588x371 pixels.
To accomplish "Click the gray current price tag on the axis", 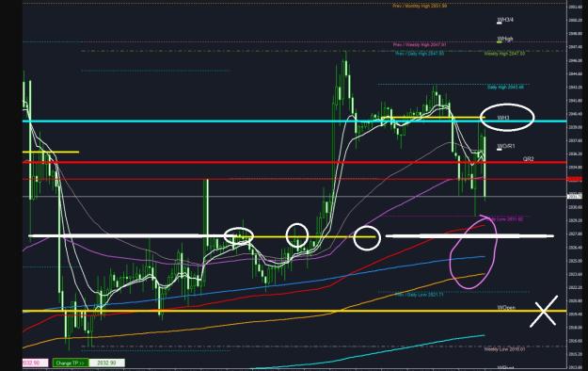I will click(574, 197).
